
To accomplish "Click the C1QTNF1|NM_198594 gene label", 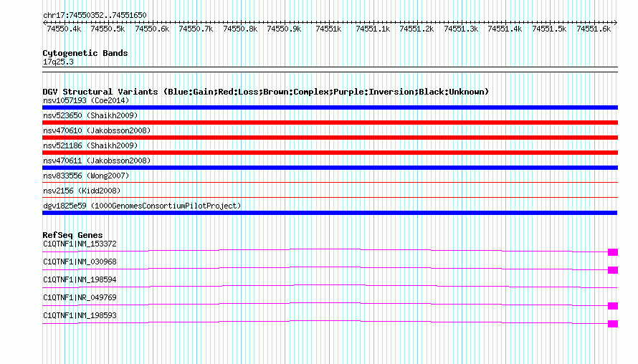I will (x=80, y=280).
